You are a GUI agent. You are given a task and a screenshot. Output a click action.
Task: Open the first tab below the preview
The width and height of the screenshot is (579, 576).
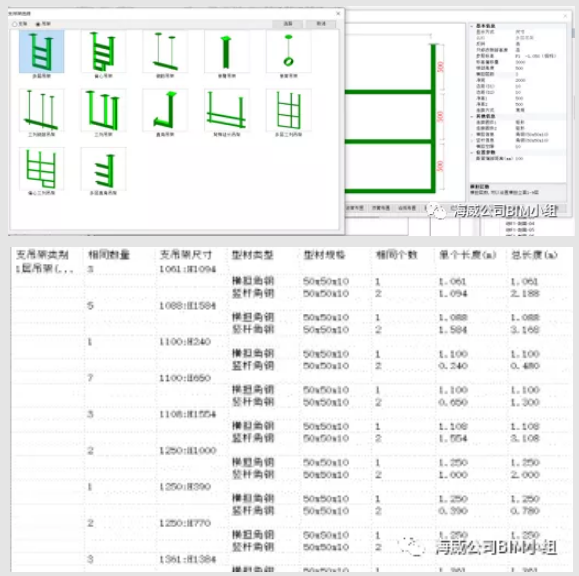tap(355, 208)
